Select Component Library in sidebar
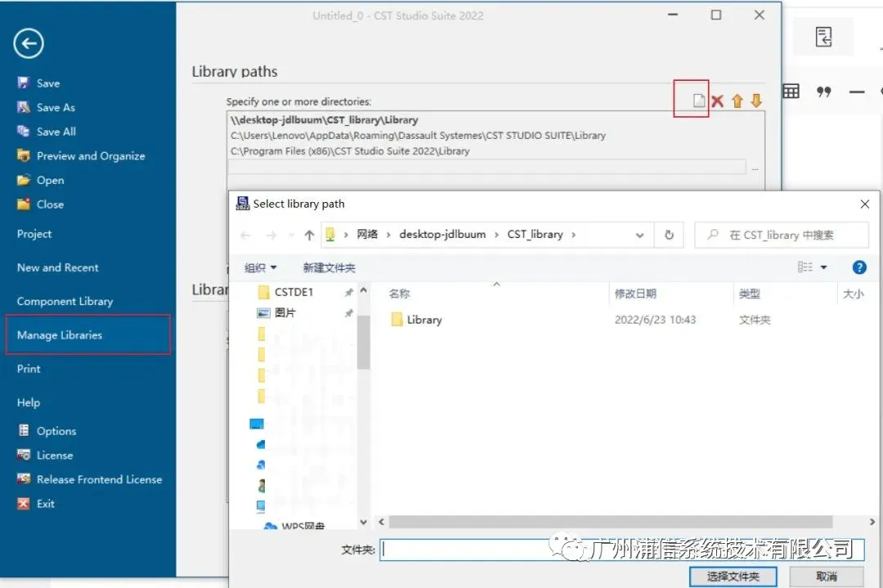 [65, 301]
